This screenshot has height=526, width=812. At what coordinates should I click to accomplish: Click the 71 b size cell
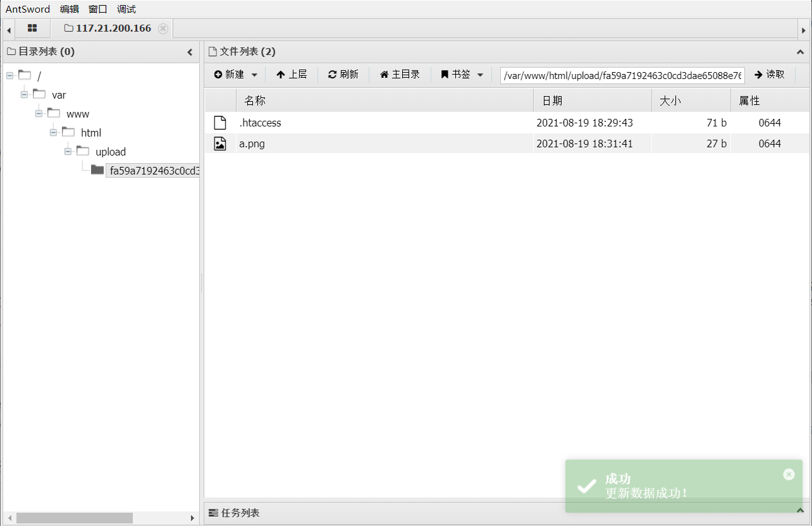pyautogui.click(x=717, y=123)
